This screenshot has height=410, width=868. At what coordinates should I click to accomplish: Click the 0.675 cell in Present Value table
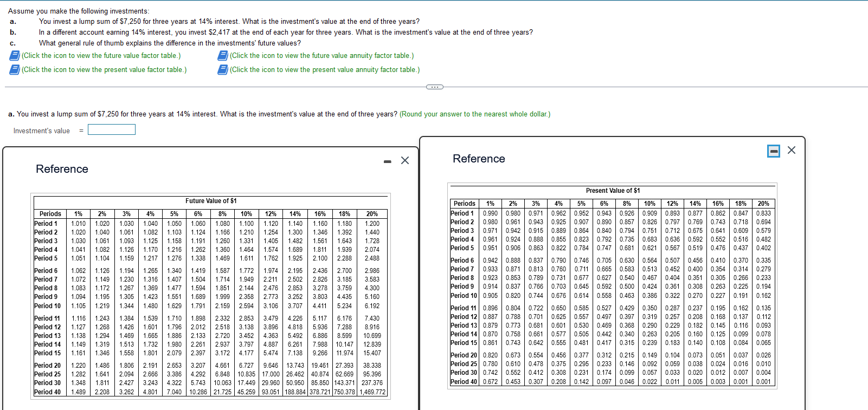[x=695, y=231]
